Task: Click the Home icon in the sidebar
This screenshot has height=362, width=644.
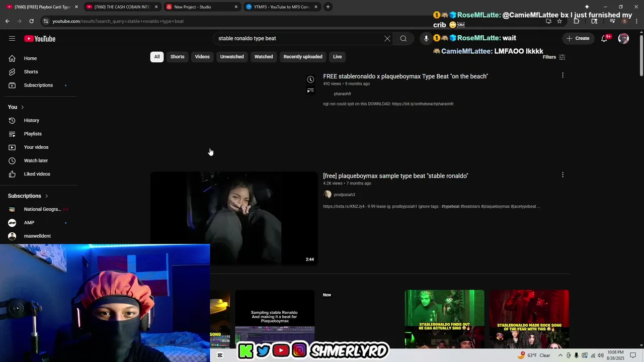Action: click(12, 58)
